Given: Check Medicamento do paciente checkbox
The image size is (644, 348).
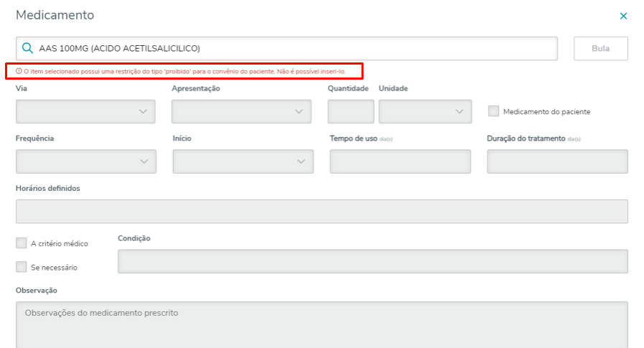Looking at the screenshot, I should point(493,111).
